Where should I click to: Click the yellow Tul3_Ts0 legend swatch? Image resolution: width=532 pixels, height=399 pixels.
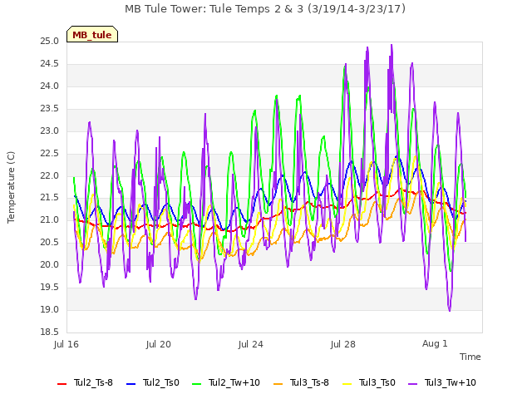click(347, 384)
